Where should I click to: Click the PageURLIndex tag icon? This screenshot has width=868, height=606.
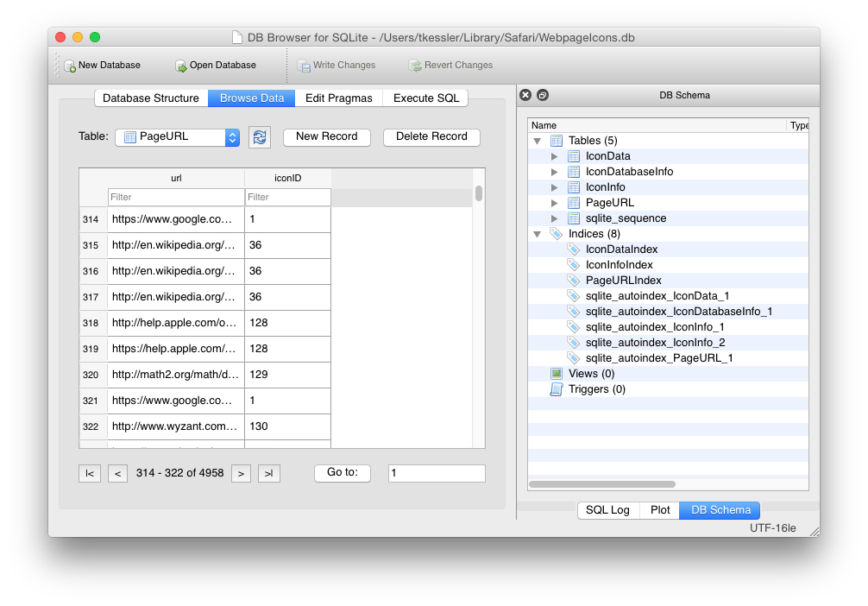coord(574,281)
